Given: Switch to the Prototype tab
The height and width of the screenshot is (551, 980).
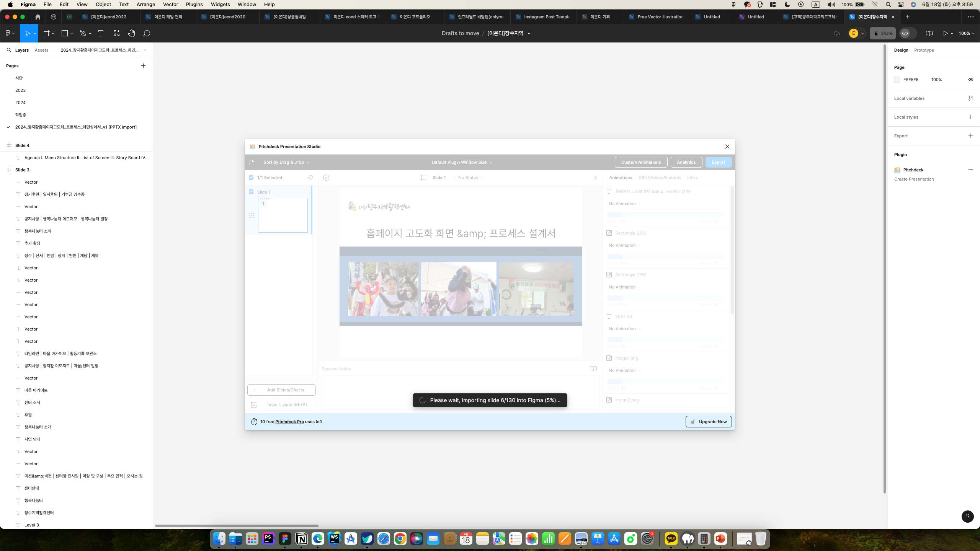Looking at the screenshot, I should pyautogui.click(x=924, y=50).
